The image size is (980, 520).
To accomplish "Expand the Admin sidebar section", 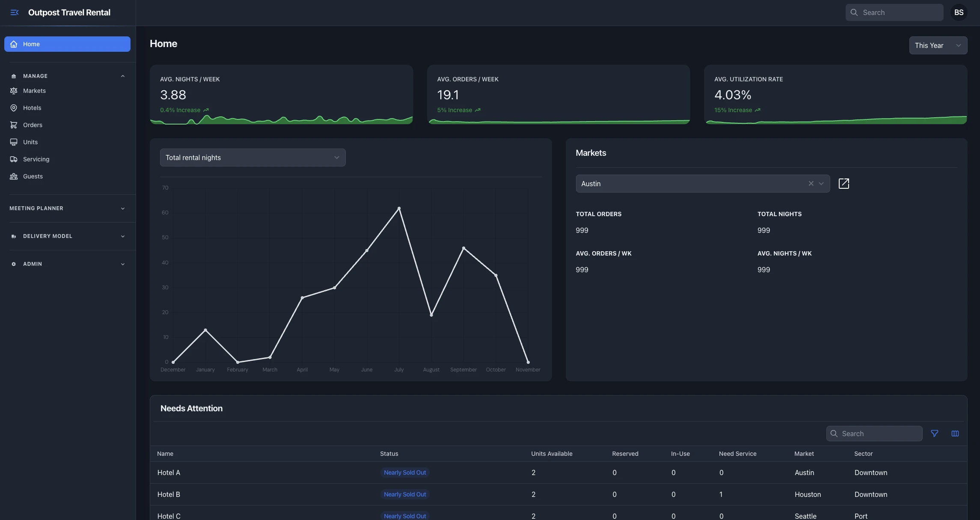I will [x=123, y=264].
